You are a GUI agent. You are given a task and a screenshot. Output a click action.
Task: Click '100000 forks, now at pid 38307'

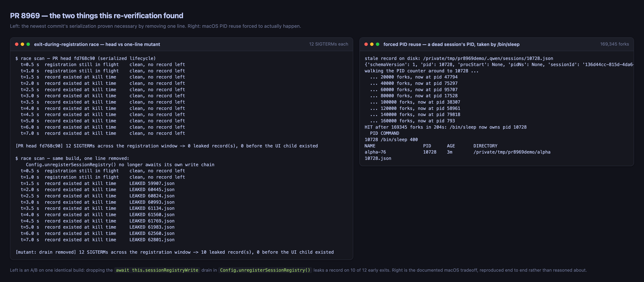(415, 102)
